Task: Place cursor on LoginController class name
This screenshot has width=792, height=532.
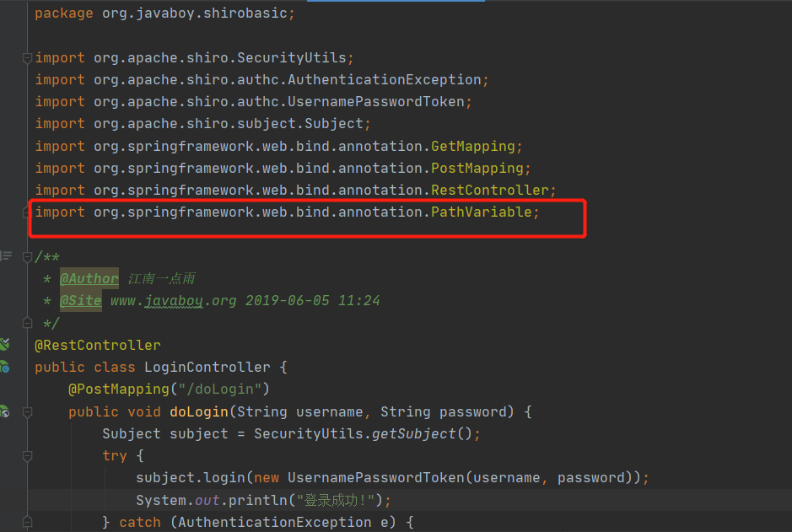Action: pyautogui.click(x=207, y=367)
